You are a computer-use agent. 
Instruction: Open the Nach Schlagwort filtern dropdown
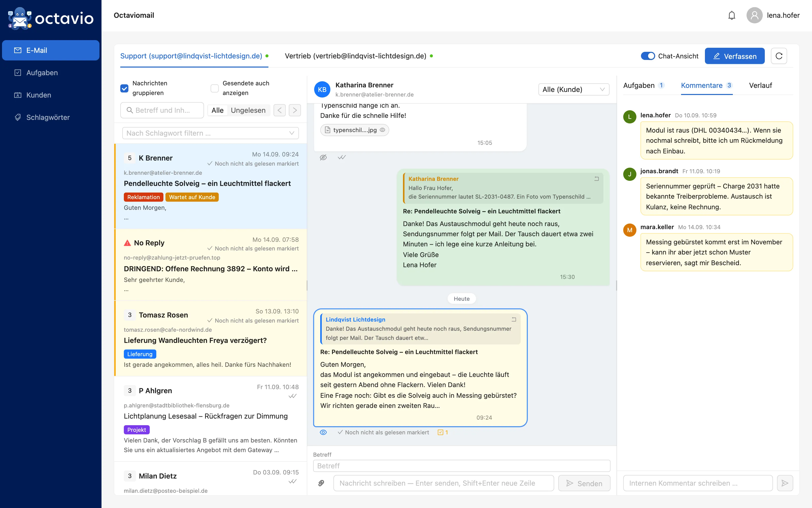(x=210, y=133)
